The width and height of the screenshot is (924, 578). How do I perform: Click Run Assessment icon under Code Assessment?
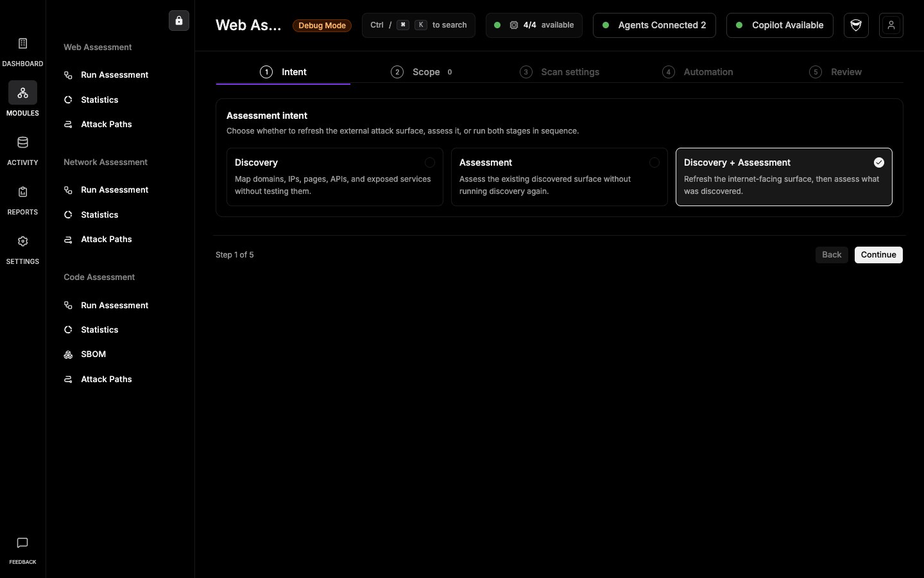(x=68, y=306)
